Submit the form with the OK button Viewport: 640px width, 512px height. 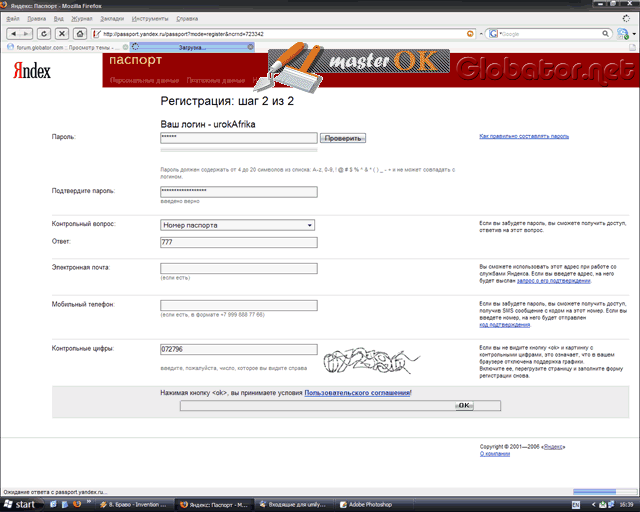(x=464, y=405)
